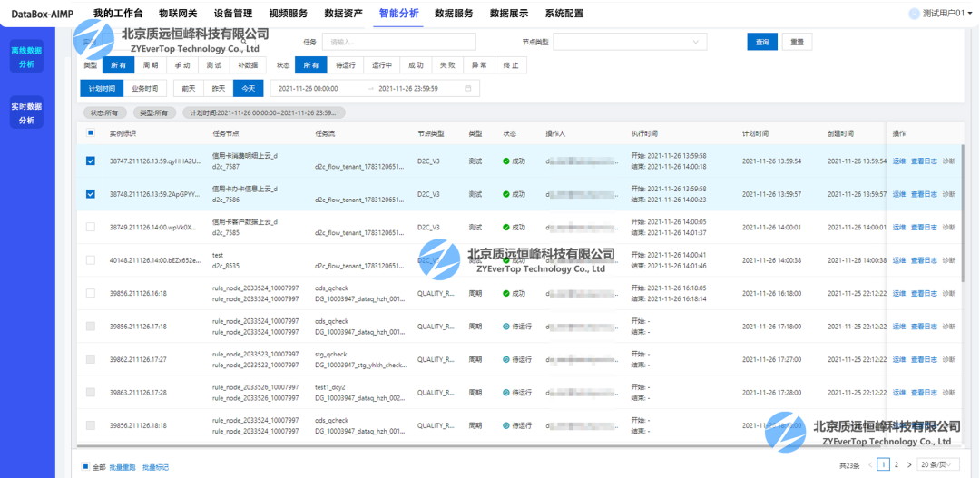Click the table vertical scrollbar

tap(963, 212)
